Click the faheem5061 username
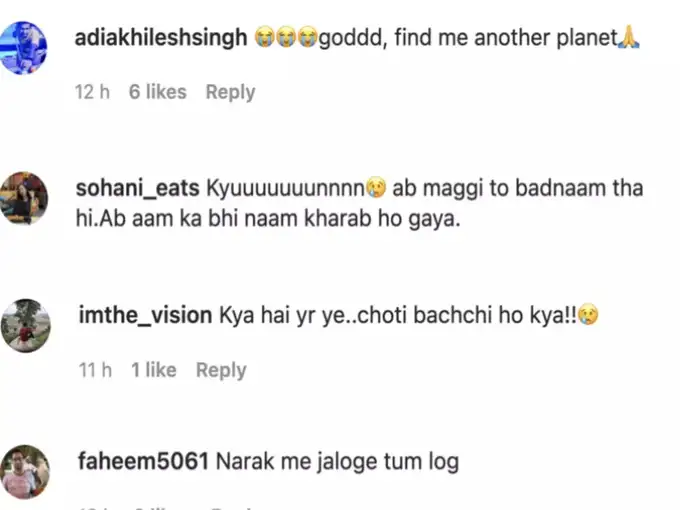This screenshot has width=680, height=510. [x=143, y=462]
